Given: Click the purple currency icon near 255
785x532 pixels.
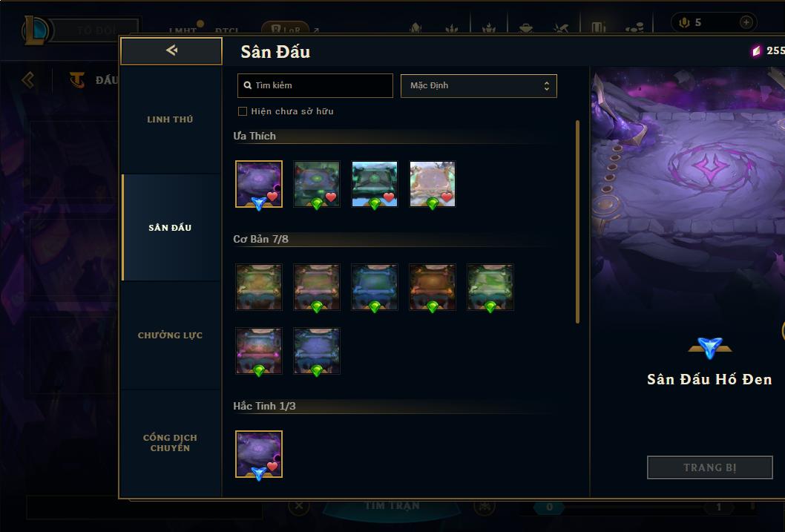Looking at the screenshot, I should [x=757, y=50].
